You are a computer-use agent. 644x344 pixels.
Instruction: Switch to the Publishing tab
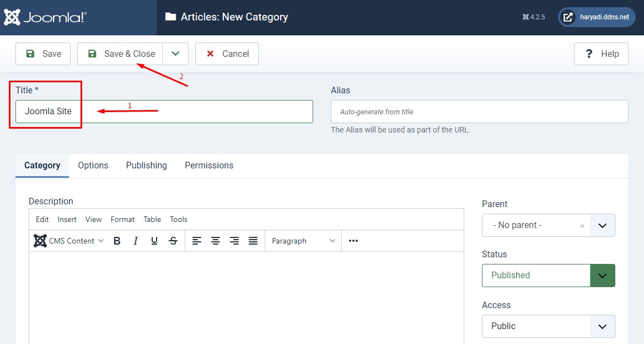click(x=146, y=165)
